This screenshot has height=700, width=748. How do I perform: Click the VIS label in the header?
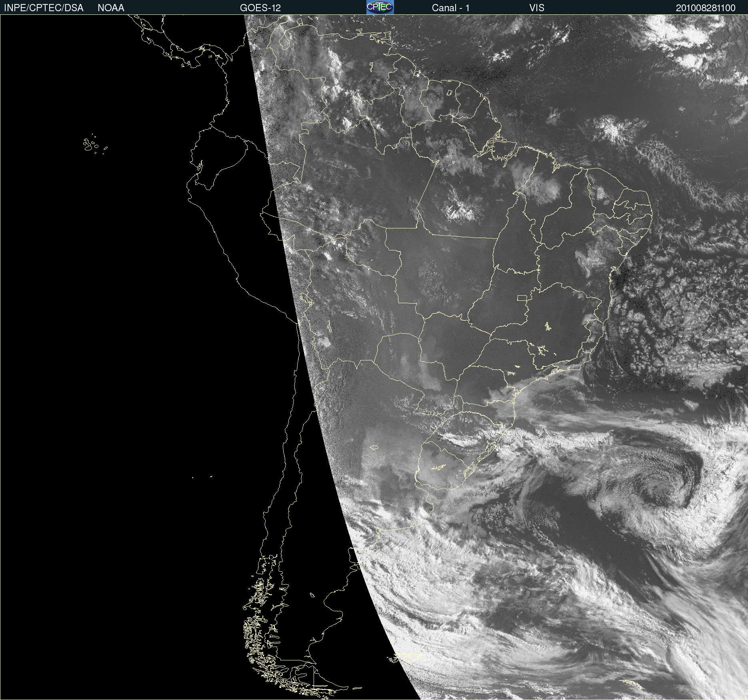click(x=537, y=8)
